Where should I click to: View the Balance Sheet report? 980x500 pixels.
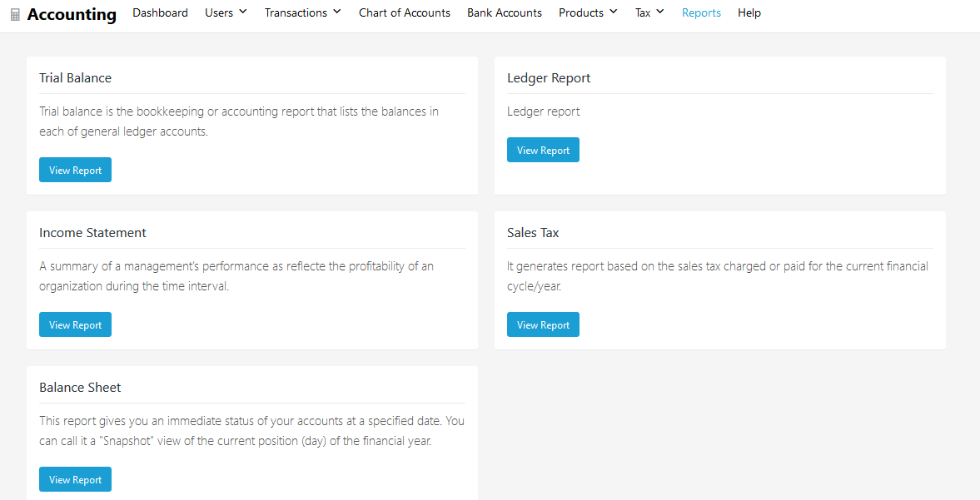(x=75, y=479)
